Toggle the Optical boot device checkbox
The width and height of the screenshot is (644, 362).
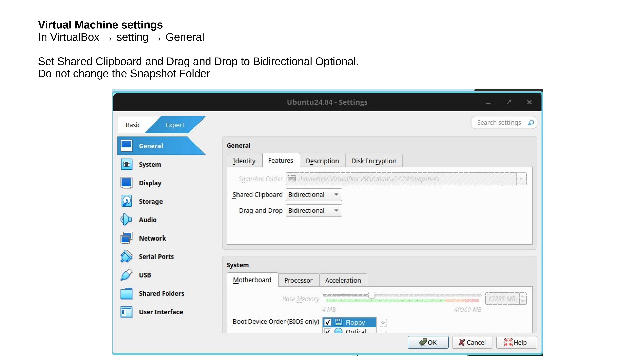coord(328,331)
